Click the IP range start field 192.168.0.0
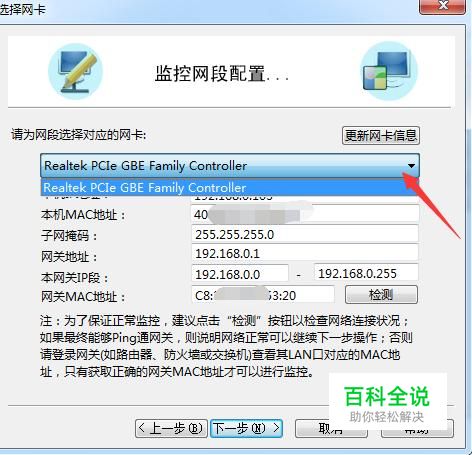 tap(240, 274)
